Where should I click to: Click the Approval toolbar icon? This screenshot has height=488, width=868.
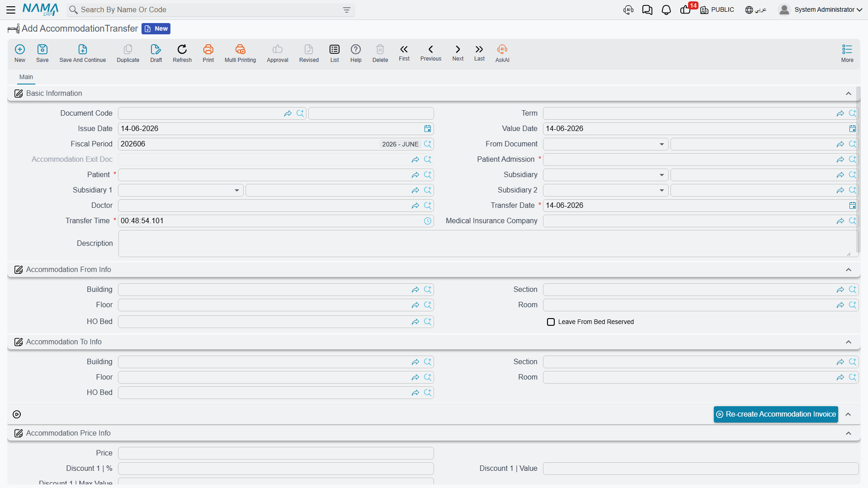[x=278, y=53]
